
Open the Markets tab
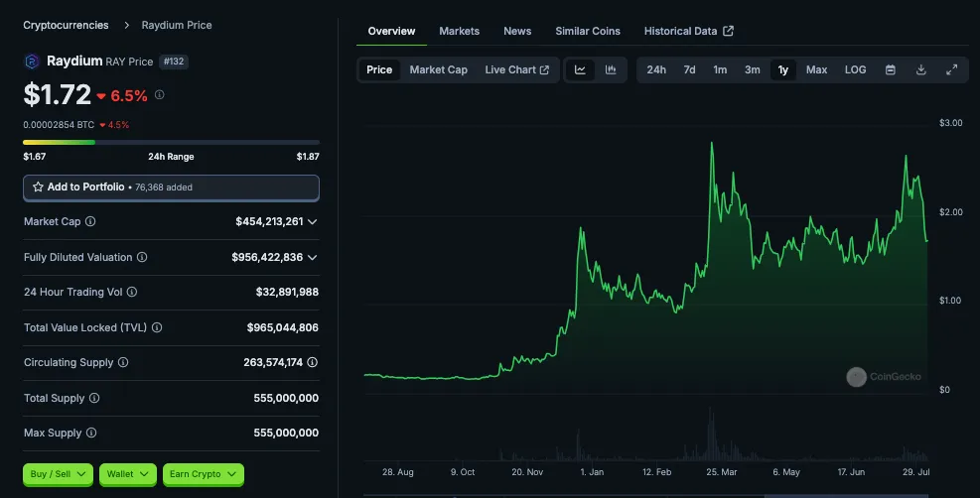[x=460, y=31]
